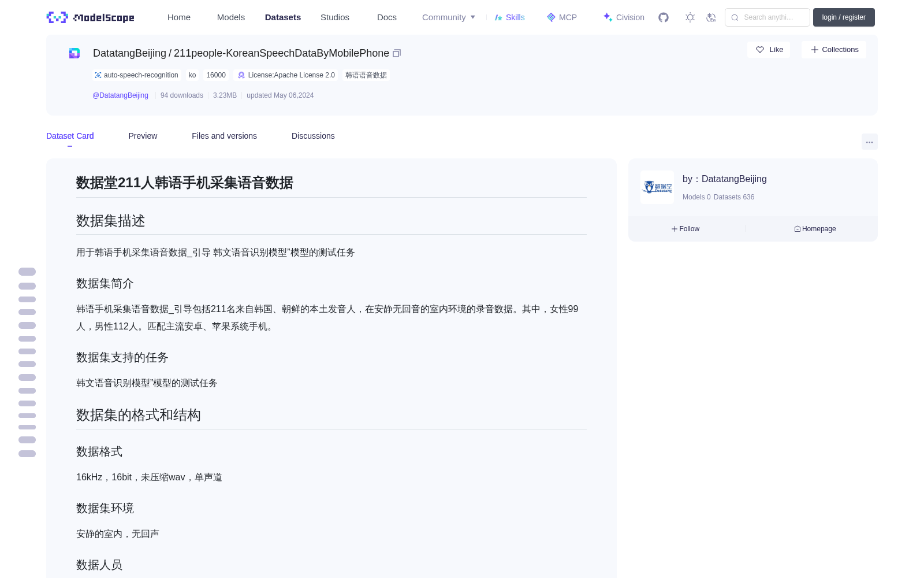924x578 pixels.
Task: Open the Studios menu item
Action: click(x=335, y=17)
